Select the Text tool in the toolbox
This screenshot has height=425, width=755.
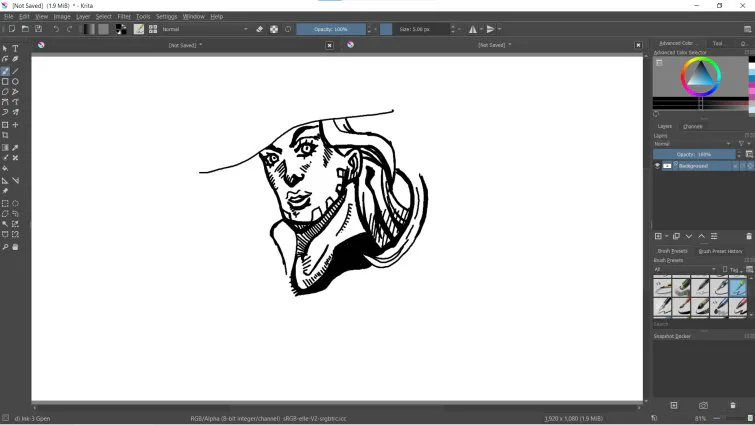(x=15, y=49)
